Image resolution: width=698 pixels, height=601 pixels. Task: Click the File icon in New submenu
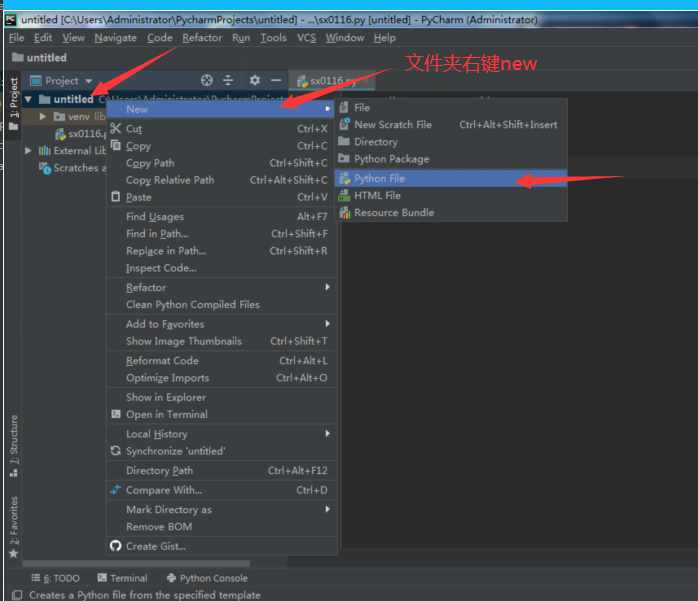coord(344,107)
